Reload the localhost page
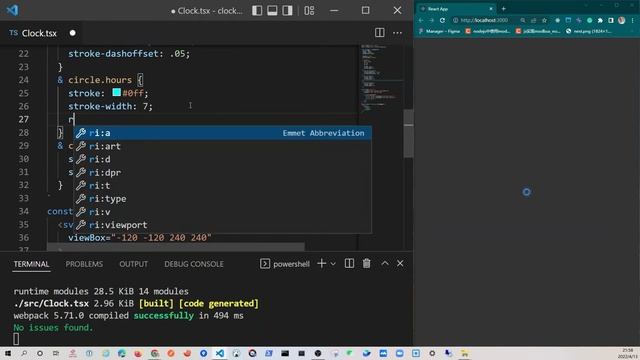 [442, 20]
